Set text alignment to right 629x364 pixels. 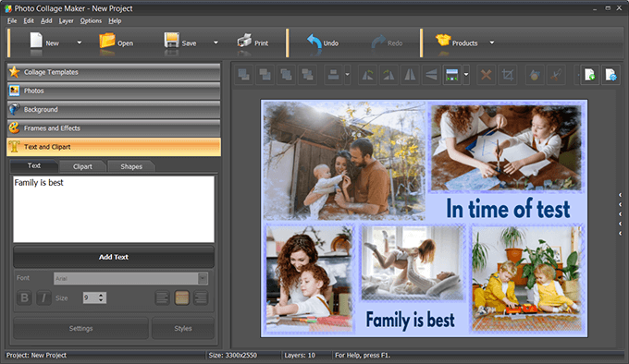201,297
